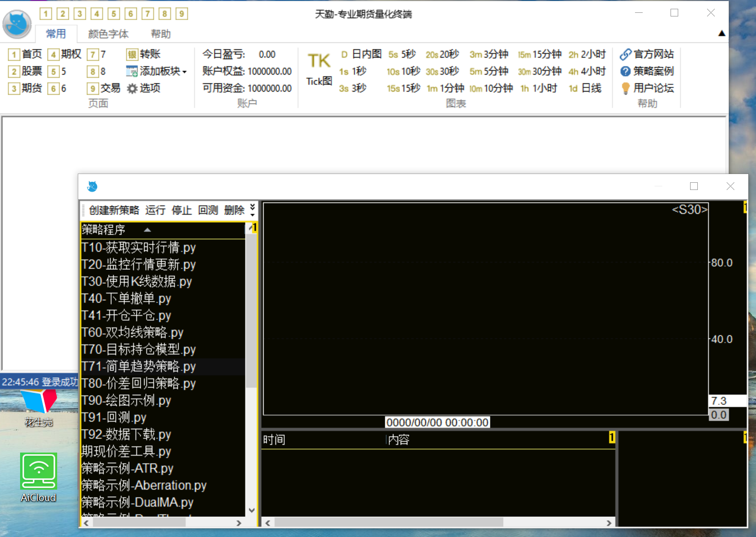Sort by the 策略程序 column header
The height and width of the screenshot is (537, 756).
[163, 230]
